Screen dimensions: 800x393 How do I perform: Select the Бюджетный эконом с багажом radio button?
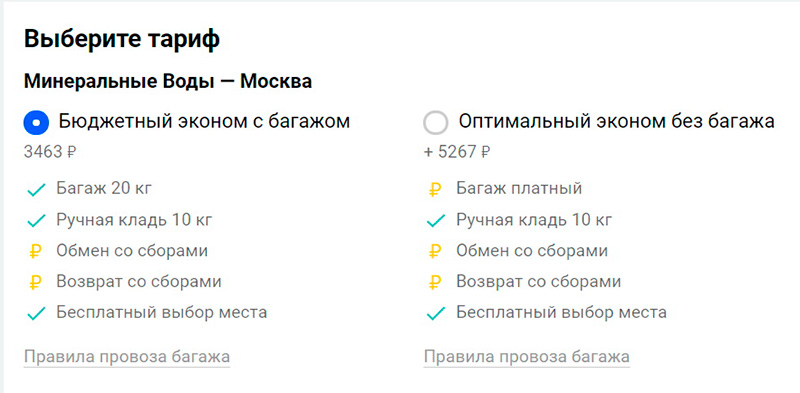[36, 123]
